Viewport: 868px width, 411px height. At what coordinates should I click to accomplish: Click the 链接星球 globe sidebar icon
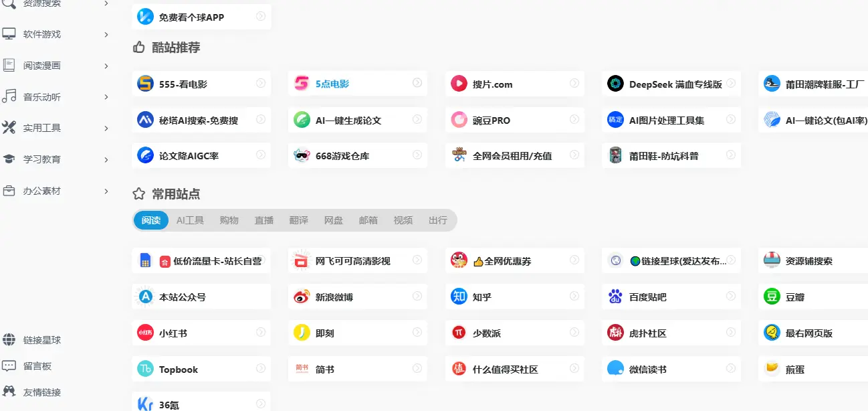[x=9, y=339]
